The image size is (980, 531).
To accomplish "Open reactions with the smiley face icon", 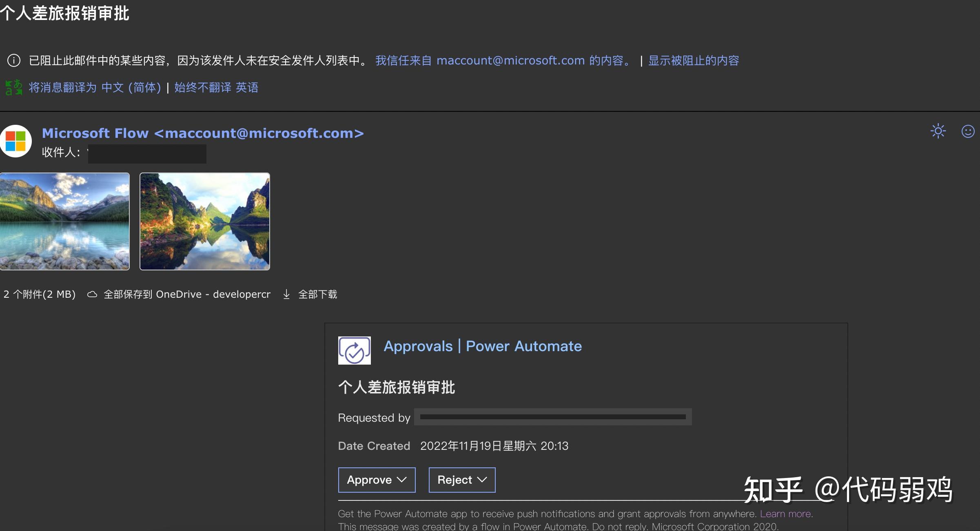I will click(x=968, y=131).
